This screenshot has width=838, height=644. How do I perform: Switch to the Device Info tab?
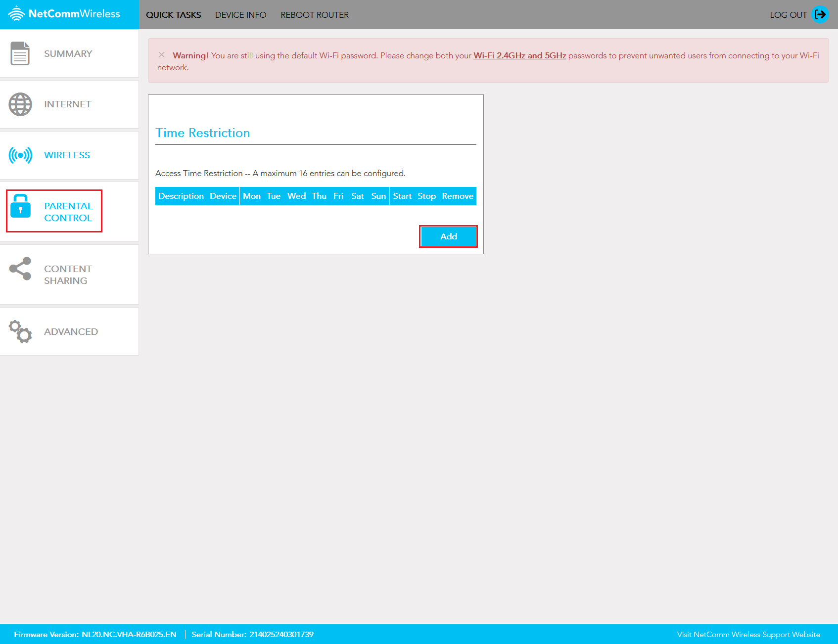240,14
